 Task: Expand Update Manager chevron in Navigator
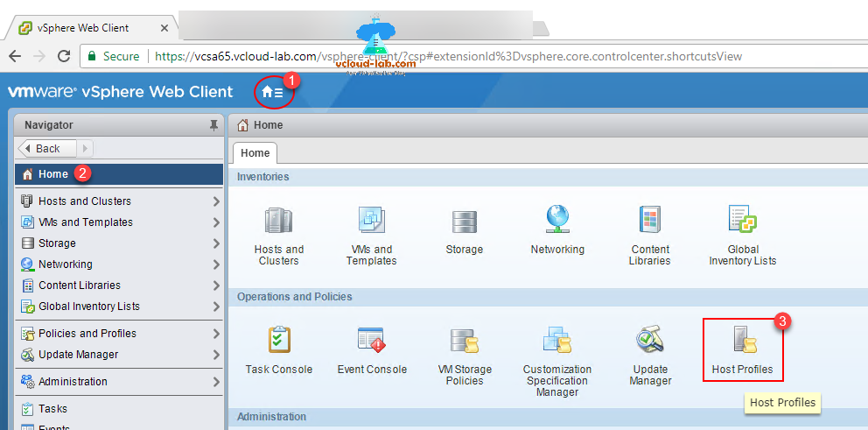click(216, 356)
